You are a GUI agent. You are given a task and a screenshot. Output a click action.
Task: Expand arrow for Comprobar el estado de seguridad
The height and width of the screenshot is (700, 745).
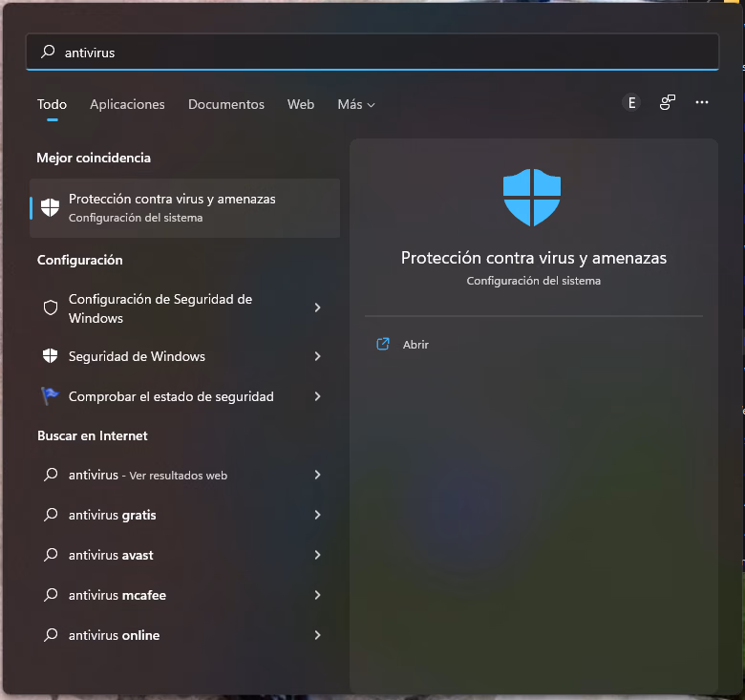[317, 396]
